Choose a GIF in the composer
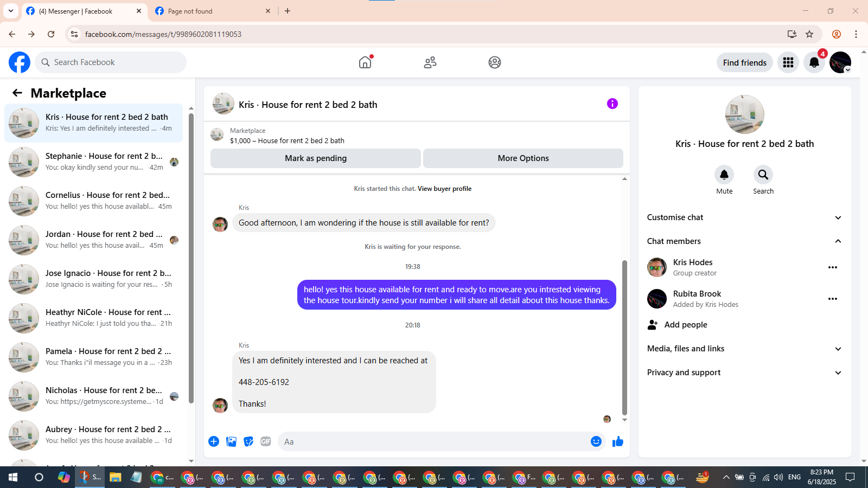This screenshot has height=488, width=868. click(x=266, y=441)
